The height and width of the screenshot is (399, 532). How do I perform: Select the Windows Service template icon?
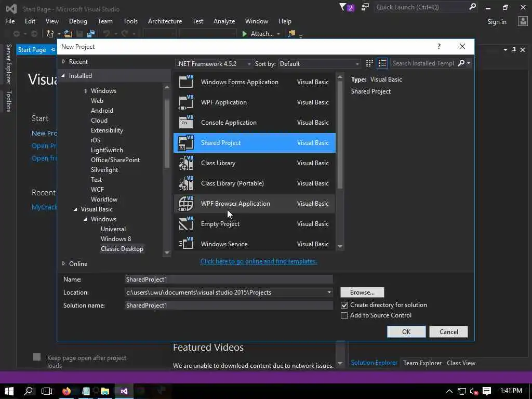pos(186,244)
